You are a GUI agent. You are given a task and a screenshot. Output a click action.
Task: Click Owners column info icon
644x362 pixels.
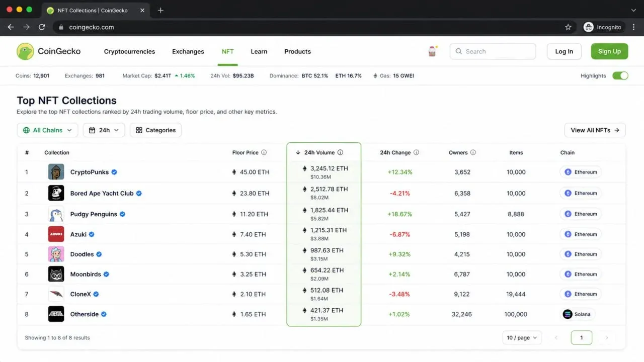pos(473,152)
